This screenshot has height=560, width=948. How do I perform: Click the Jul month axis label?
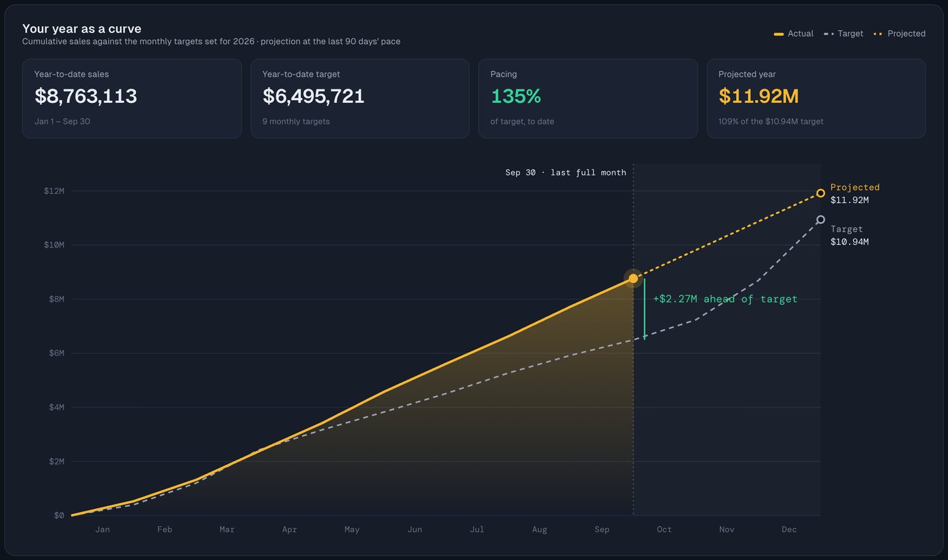point(477,530)
